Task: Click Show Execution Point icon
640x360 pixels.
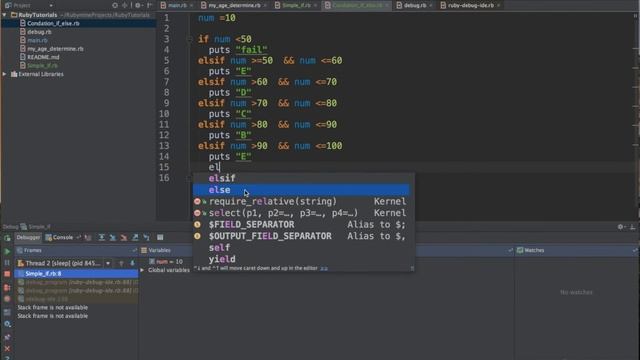Action: pyautogui.click(x=88, y=238)
